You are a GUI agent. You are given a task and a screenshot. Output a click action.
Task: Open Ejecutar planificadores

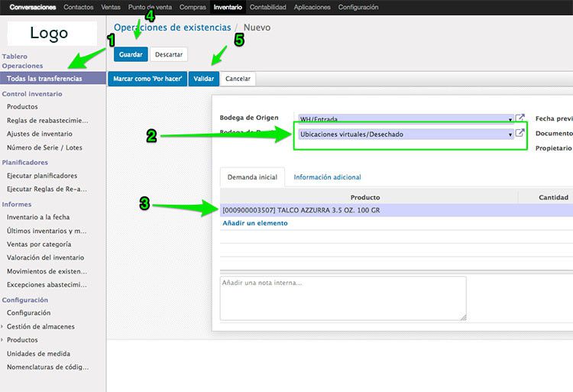click(x=42, y=176)
